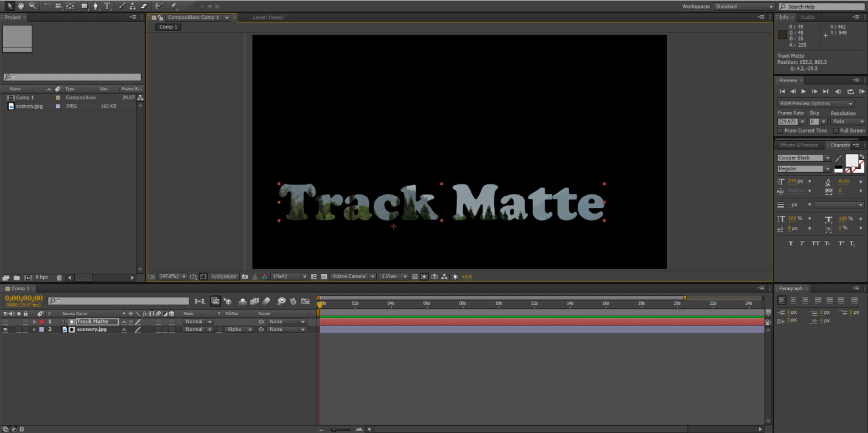Select the Pen tool
This screenshot has width=868, height=433.
click(96, 5)
